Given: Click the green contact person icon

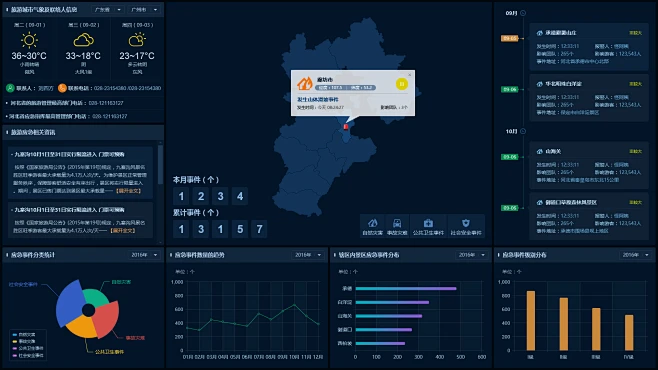Looking at the screenshot, I should click(10, 88).
